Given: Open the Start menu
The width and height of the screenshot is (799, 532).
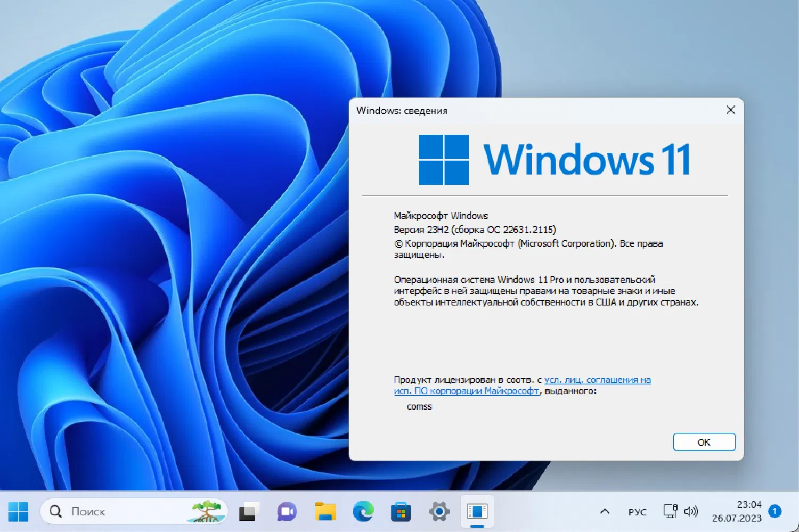Looking at the screenshot, I should pos(19,511).
